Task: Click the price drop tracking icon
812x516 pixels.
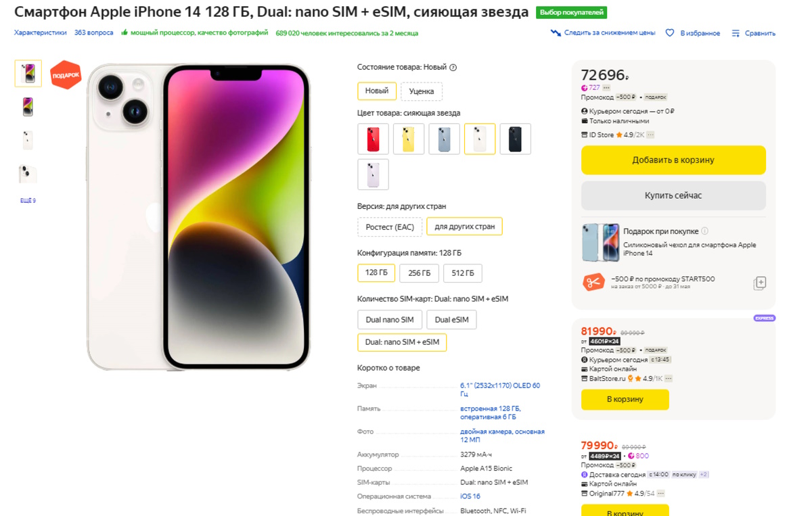Action: coord(556,33)
